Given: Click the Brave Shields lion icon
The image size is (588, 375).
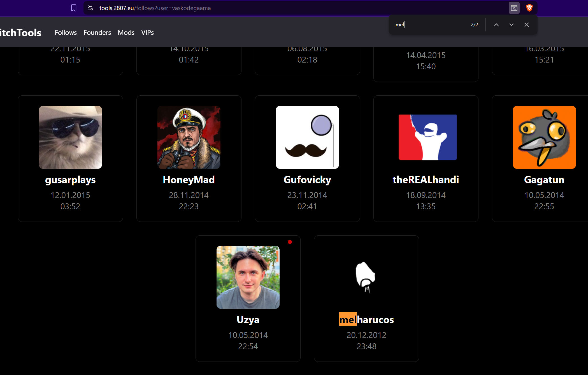Looking at the screenshot, I should tap(529, 8).
